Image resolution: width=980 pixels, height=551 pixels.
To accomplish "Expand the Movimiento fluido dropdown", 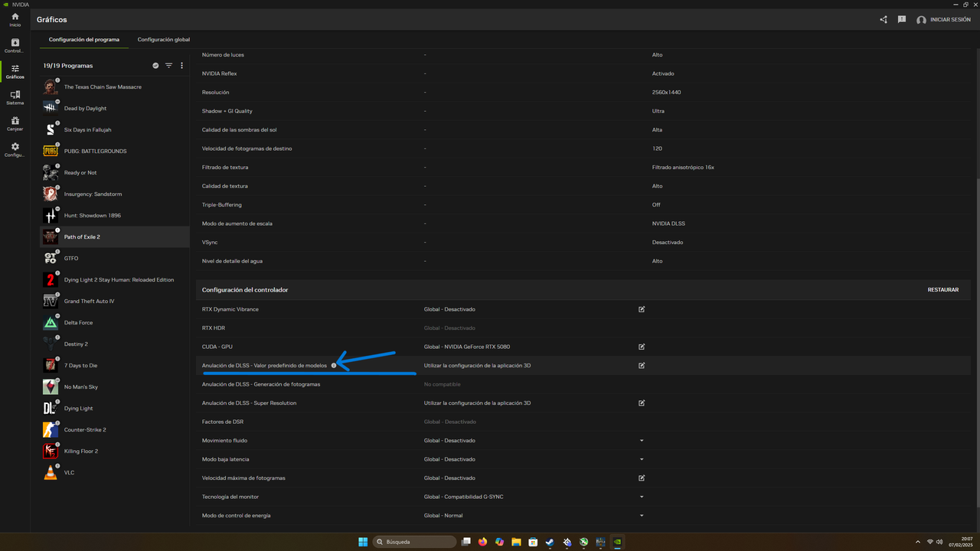I will [642, 441].
